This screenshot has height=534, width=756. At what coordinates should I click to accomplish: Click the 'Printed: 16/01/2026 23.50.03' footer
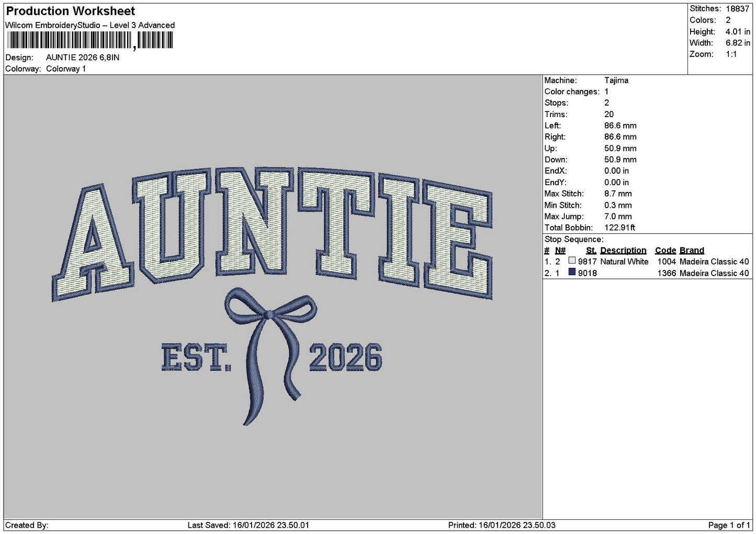click(502, 526)
